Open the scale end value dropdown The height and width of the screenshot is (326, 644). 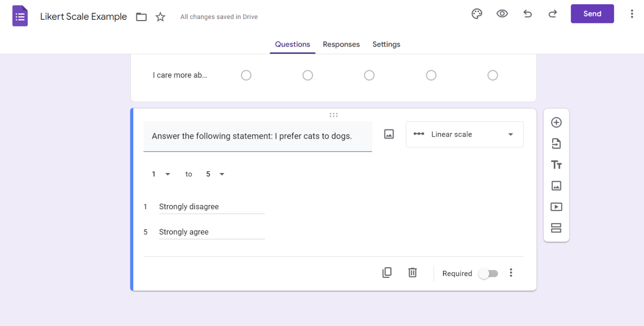(215, 174)
